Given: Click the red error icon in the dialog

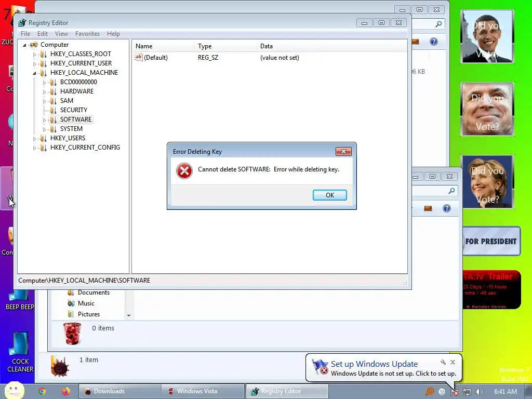Looking at the screenshot, I should pos(184,170).
